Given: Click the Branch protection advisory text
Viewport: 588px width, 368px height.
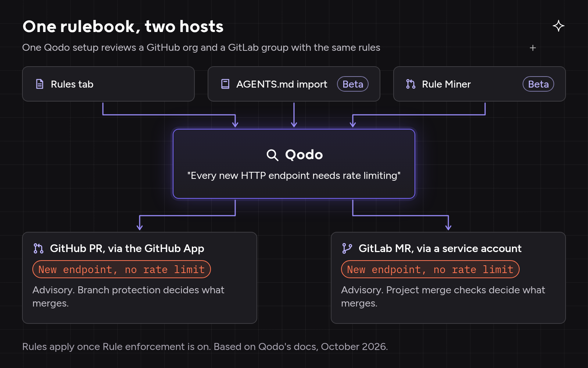Looking at the screenshot, I should coord(128,297).
